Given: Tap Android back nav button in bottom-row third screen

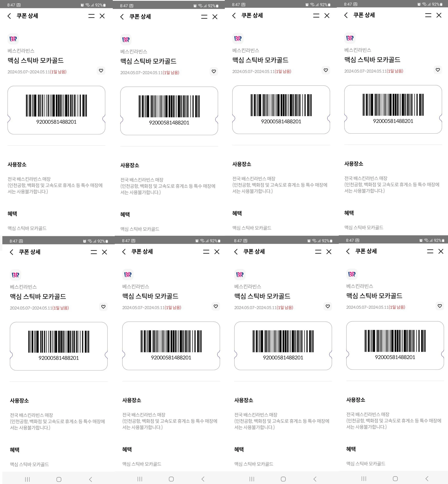Looking at the screenshot, I should pyautogui.click(x=315, y=479).
